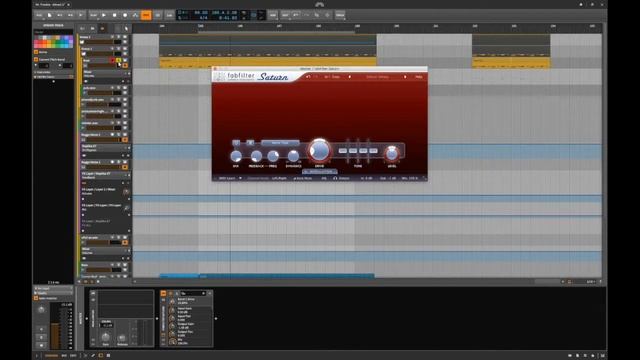640x360 pixels.
Task: Click the left arrow between the devices
Action: pyautogui.click(x=157, y=319)
